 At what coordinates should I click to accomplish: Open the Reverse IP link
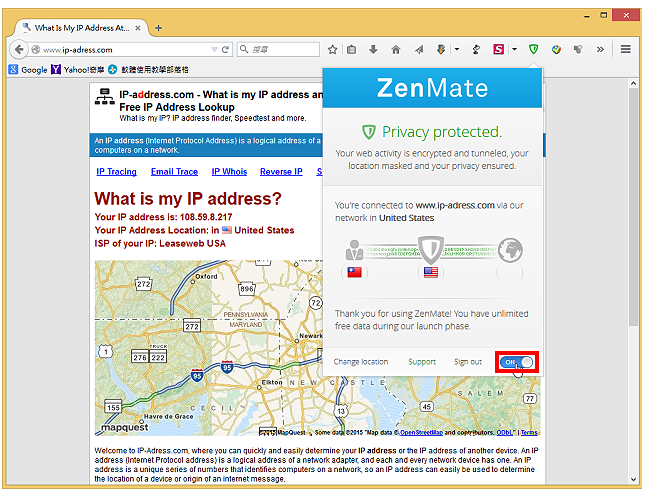coord(281,172)
